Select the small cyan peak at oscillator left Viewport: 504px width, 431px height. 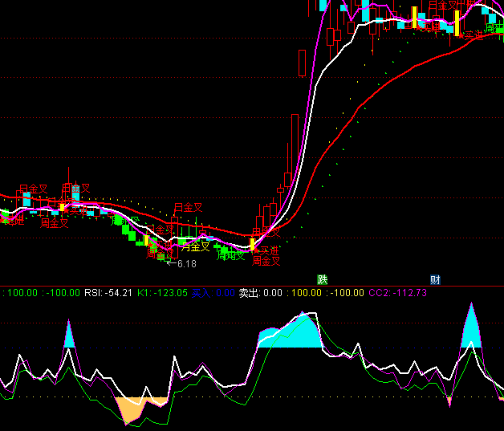pyautogui.click(x=69, y=337)
